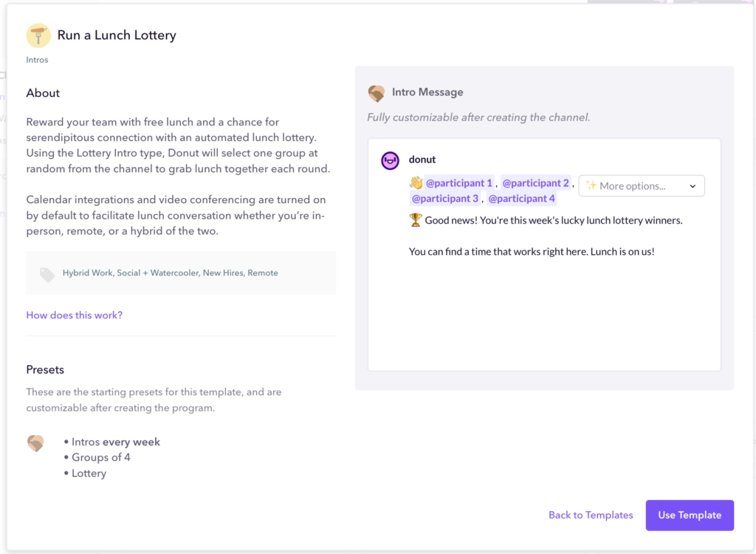Click the donut face avatar in the message preview
756x554 pixels.
pyautogui.click(x=390, y=160)
